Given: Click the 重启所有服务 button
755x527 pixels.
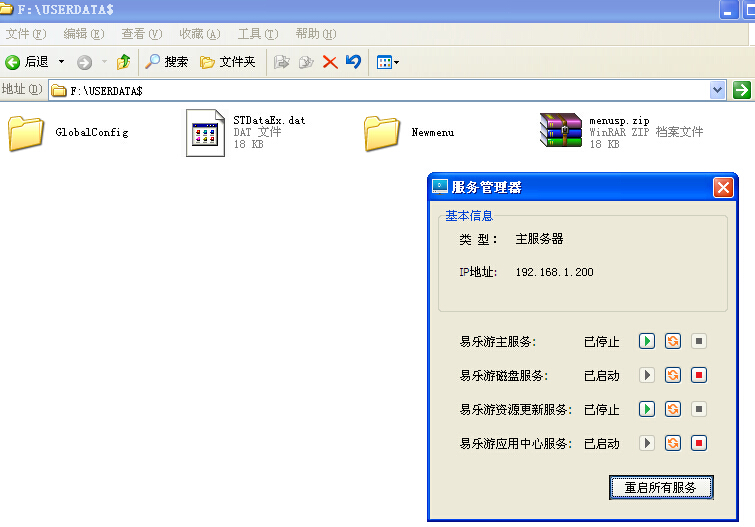Looking at the screenshot, I should tap(661, 487).
